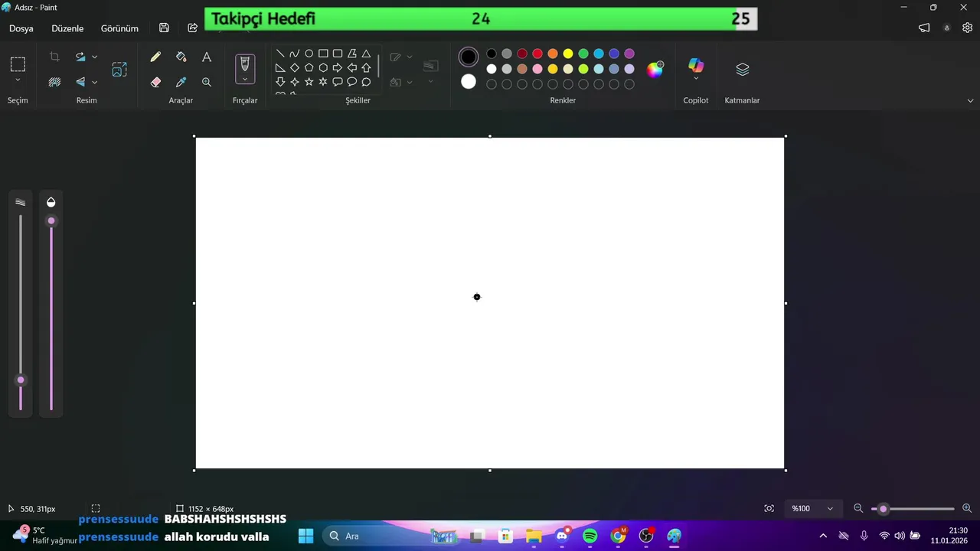Viewport: 980px width, 551px height.
Task: Pick the triangle shape
Action: point(366,54)
